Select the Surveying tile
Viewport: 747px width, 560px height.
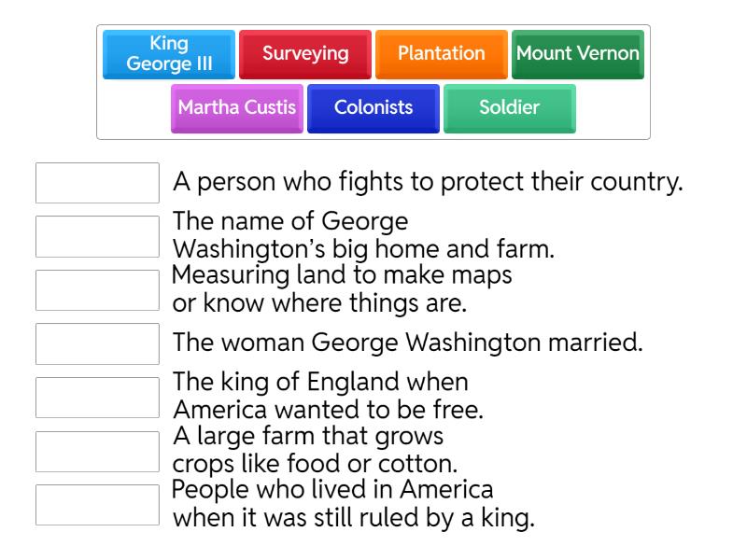click(304, 54)
